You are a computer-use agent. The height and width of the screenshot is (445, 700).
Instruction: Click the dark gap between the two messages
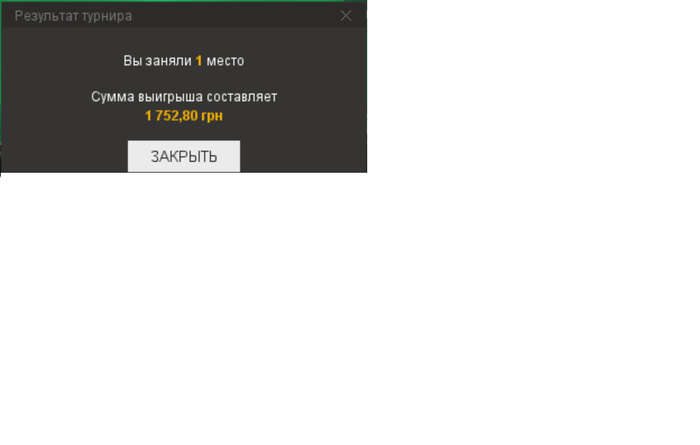click(184, 79)
